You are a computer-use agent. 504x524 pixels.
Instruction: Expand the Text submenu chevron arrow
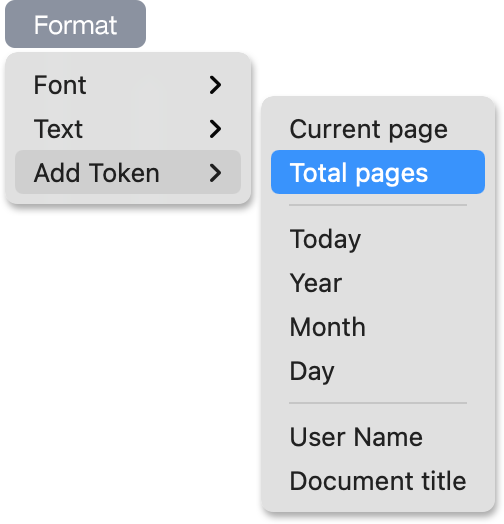[x=215, y=129]
